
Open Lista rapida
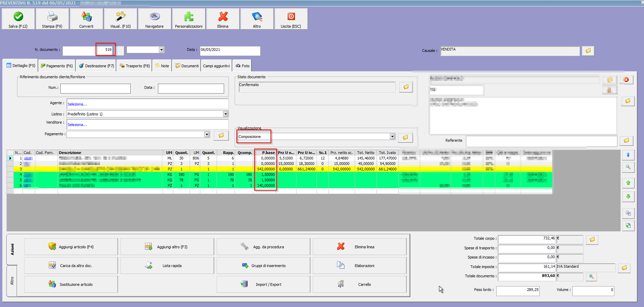tap(167, 265)
